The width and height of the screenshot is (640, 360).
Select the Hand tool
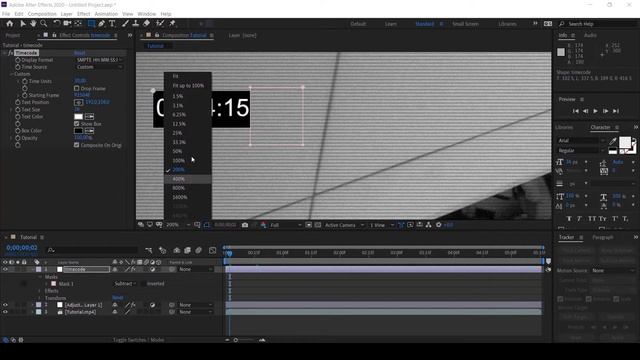pos(33,24)
